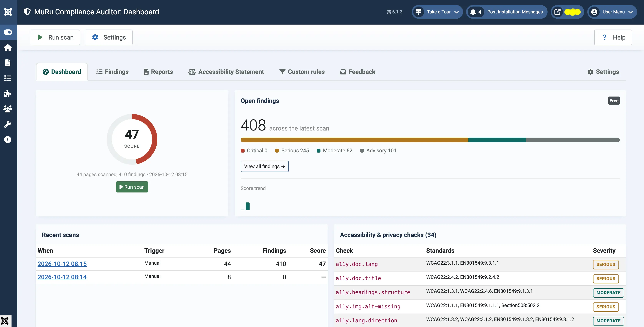Click the a11y.img.alt-missing check name
Image resolution: width=644 pixels, height=327 pixels.
point(368,306)
